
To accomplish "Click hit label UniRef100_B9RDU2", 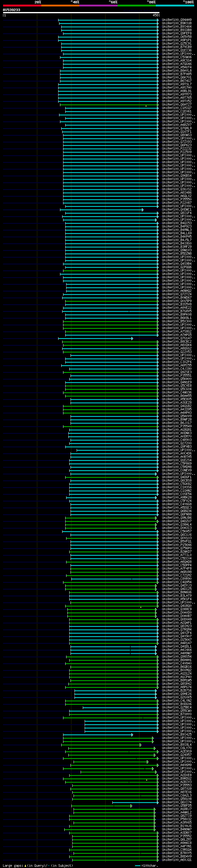I will click(177, 778).
